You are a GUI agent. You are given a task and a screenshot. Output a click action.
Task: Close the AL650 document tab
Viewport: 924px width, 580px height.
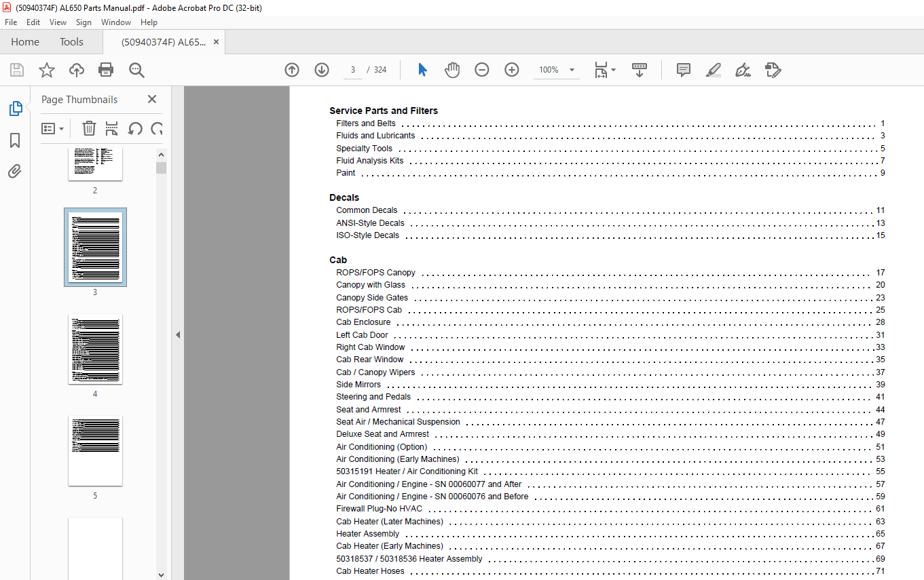(x=217, y=42)
